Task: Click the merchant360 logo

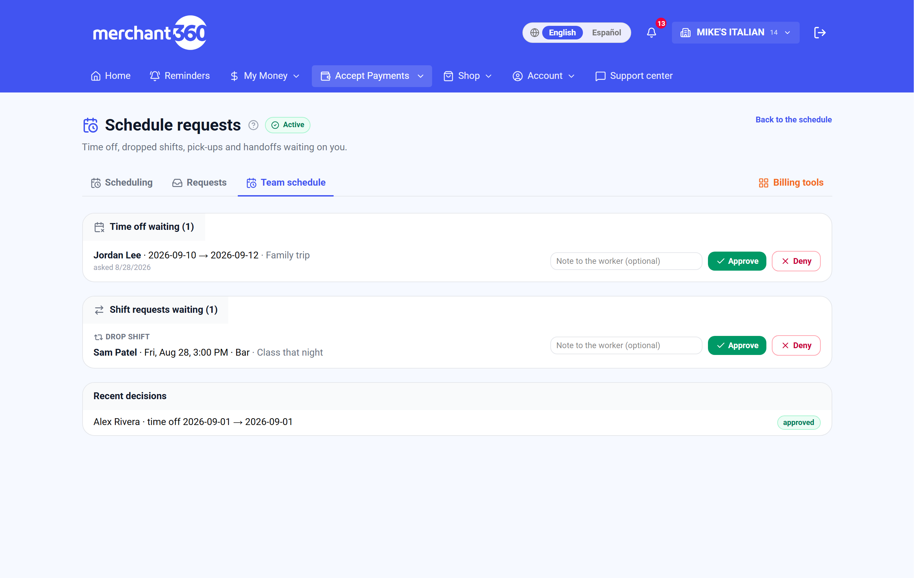Action: [150, 33]
